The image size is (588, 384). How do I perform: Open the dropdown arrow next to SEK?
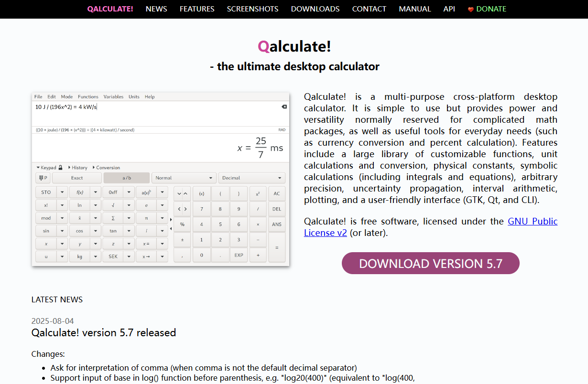(x=129, y=256)
